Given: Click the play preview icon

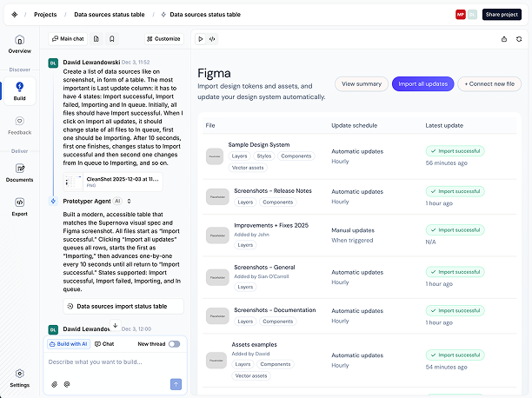Looking at the screenshot, I should pyautogui.click(x=201, y=39).
